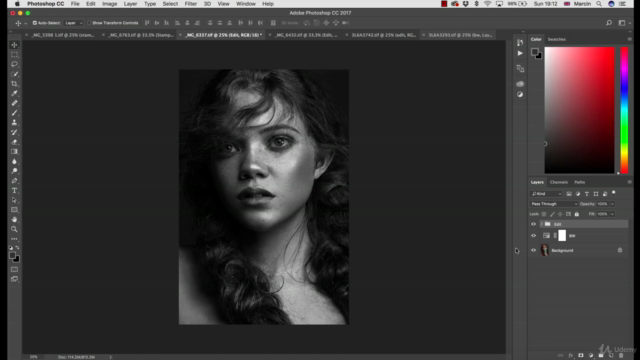Enable Show Transform Controls checkbox
Screen dimensions: 640x360
coord(89,23)
